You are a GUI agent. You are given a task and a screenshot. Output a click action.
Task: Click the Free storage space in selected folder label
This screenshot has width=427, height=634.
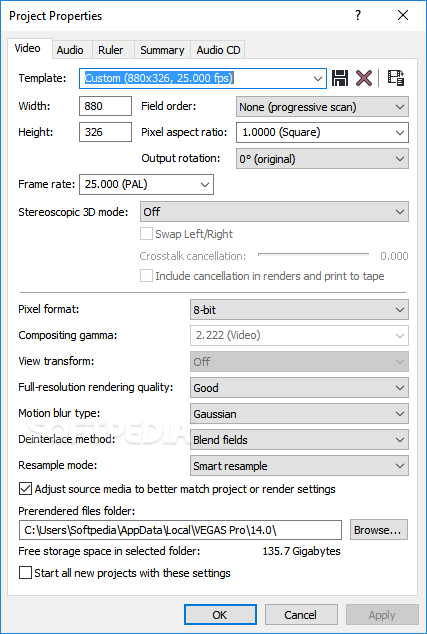(x=109, y=551)
